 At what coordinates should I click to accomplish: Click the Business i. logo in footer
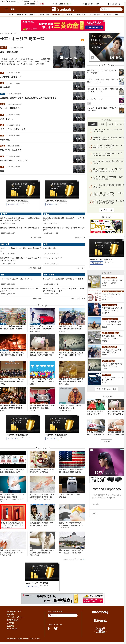[100, 620]
